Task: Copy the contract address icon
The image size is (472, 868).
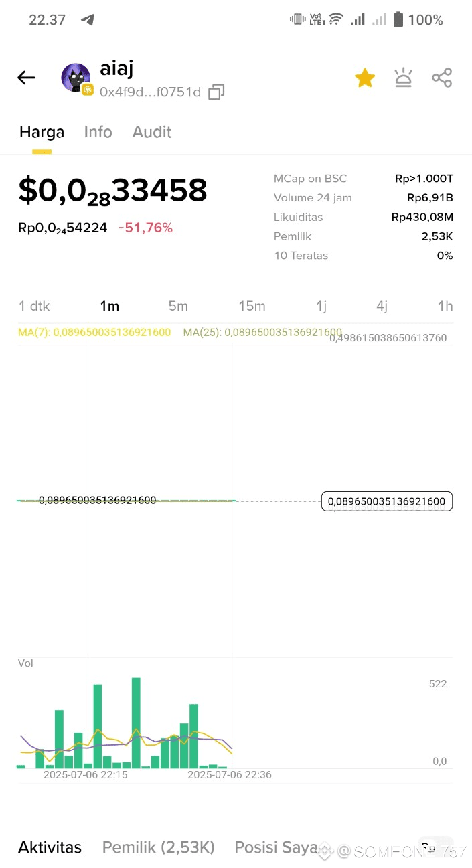Action: (x=216, y=92)
